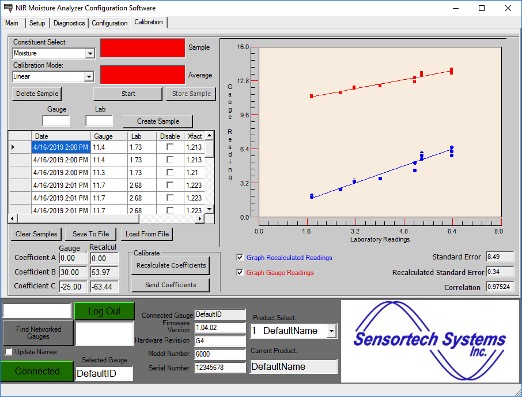The image size is (522, 397).
Task: Click Recalculate Coefficients button
Action: click(171, 265)
